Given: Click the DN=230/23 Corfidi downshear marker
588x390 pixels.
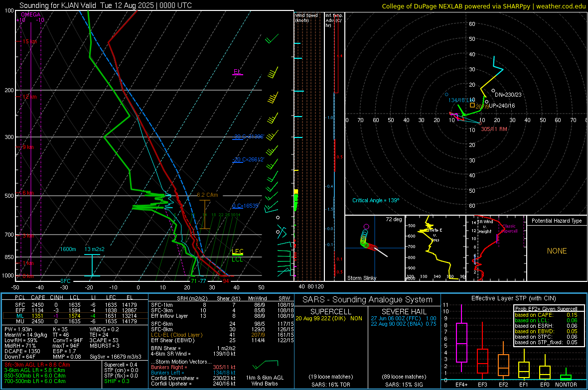Looking at the screenshot, I should click(508, 95).
